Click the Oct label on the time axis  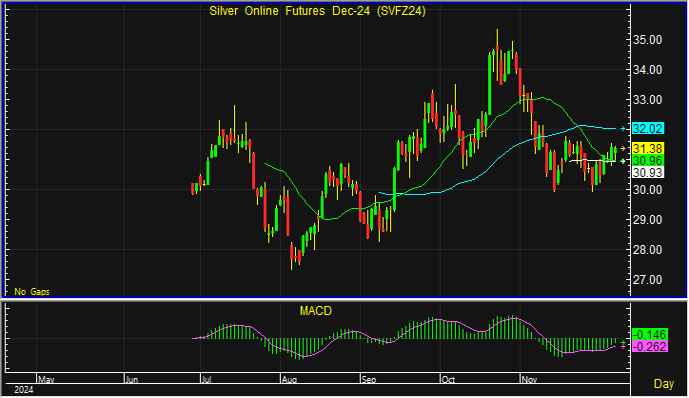tap(448, 379)
